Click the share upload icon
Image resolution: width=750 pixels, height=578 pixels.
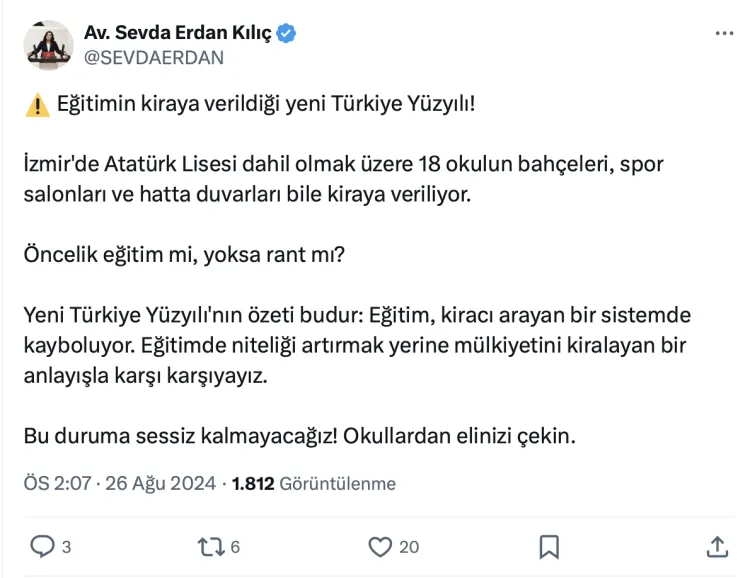(717, 546)
